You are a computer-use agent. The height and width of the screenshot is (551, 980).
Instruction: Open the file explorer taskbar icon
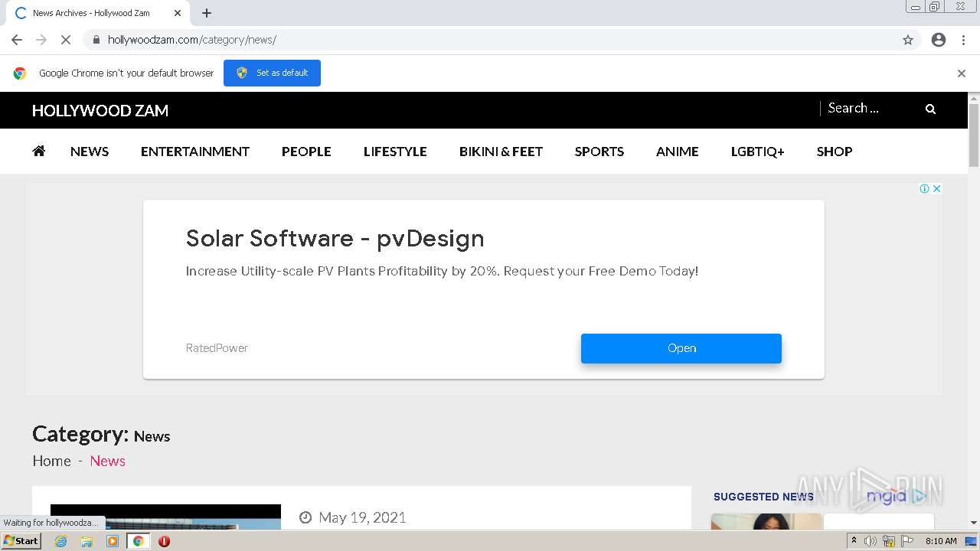[x=87, y=541]
